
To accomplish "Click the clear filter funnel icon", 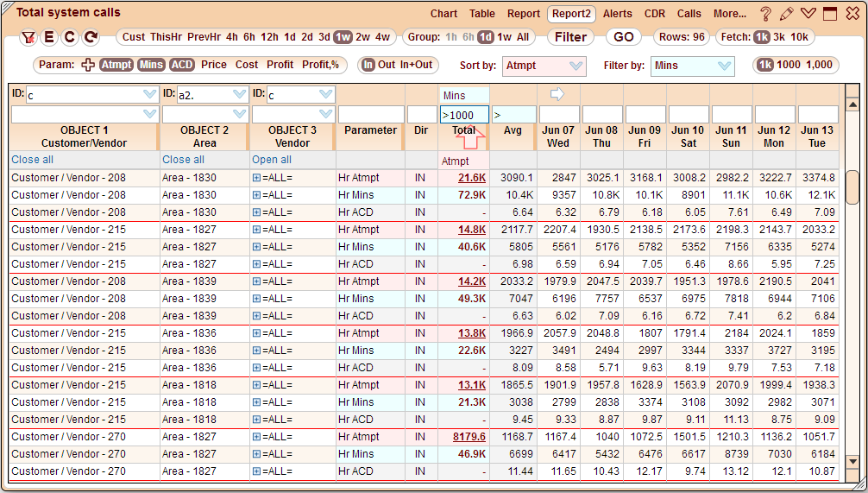I will 28,37.
